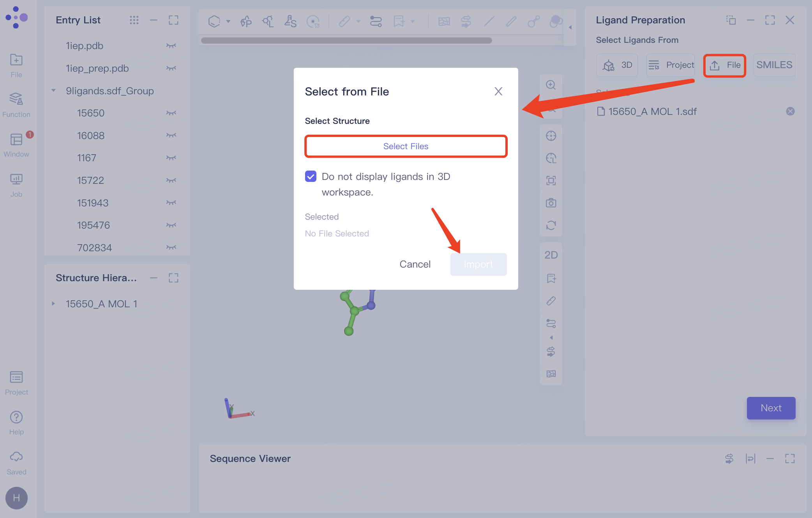Select ligands from the Project tab
This screenshot has width=812, height=518.
click(671, 65)
